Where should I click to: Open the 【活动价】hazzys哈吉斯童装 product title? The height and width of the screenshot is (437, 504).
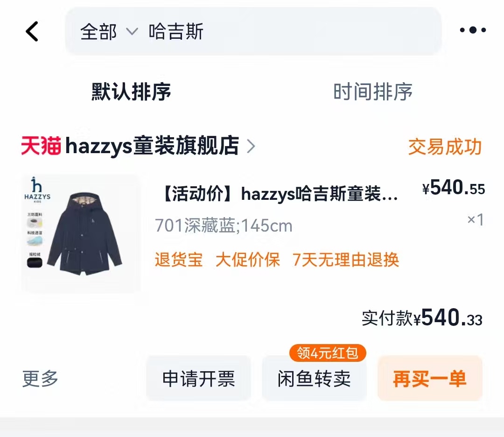coord(279,194)
